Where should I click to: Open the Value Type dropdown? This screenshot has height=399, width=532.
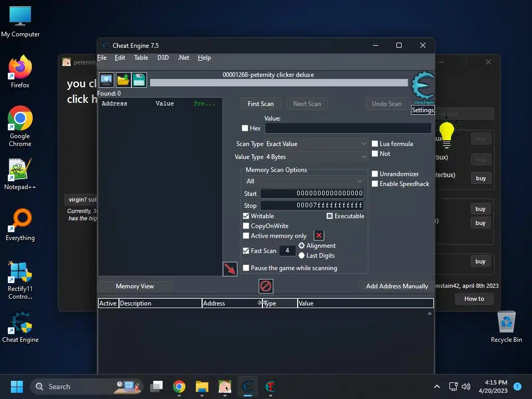316,157
